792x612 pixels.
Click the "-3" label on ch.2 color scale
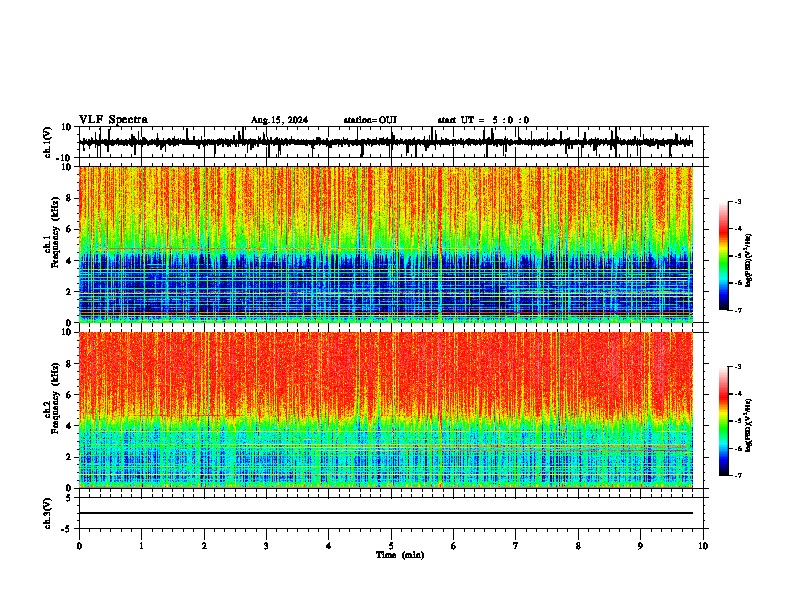click(x=738, y=367)
